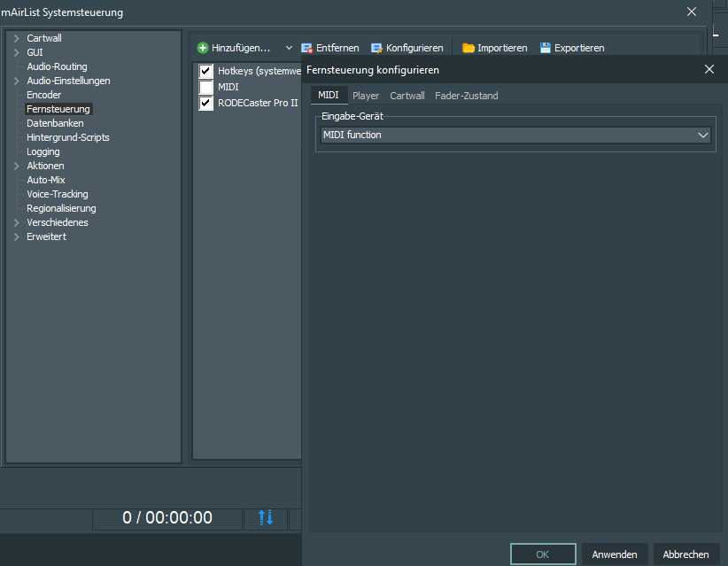Close the Fernsteuerung konfigurieren dialog
The image size is (728, 566).
click(709, 70)
